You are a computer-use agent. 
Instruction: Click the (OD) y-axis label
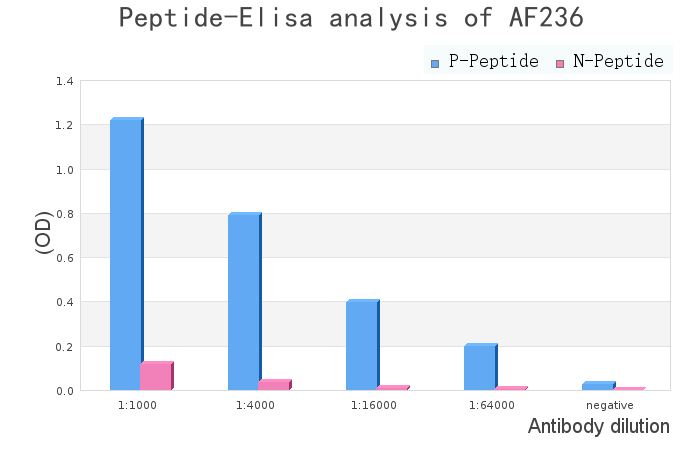43,231
